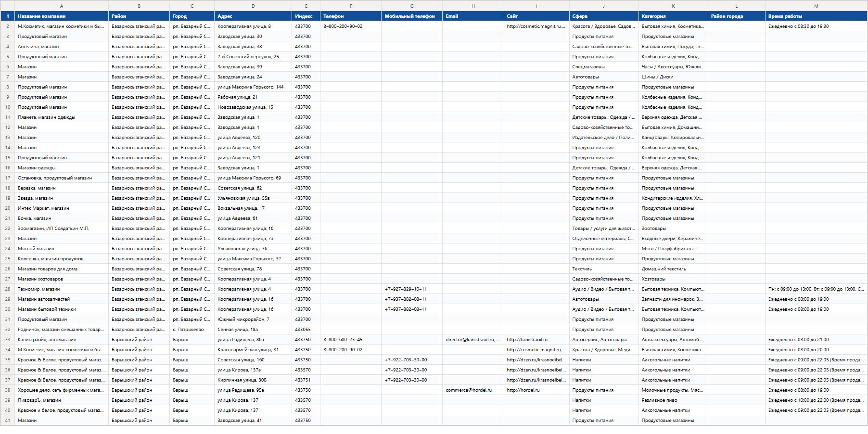Screen dimensions: 868x434
Task: Select the category cell 'Зоотовары'
Action: [673, 229]
